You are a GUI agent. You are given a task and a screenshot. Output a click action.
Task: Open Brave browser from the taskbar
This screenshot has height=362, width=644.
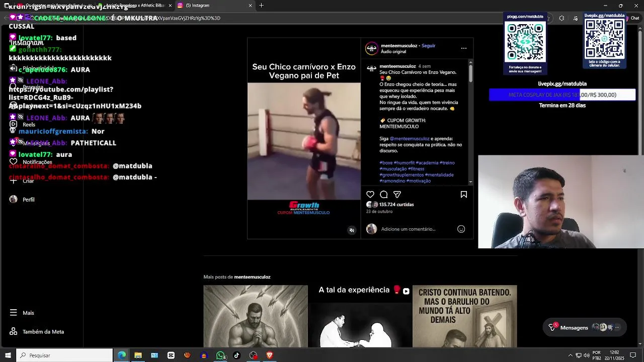pyautogui.click(x=270, y=355)
